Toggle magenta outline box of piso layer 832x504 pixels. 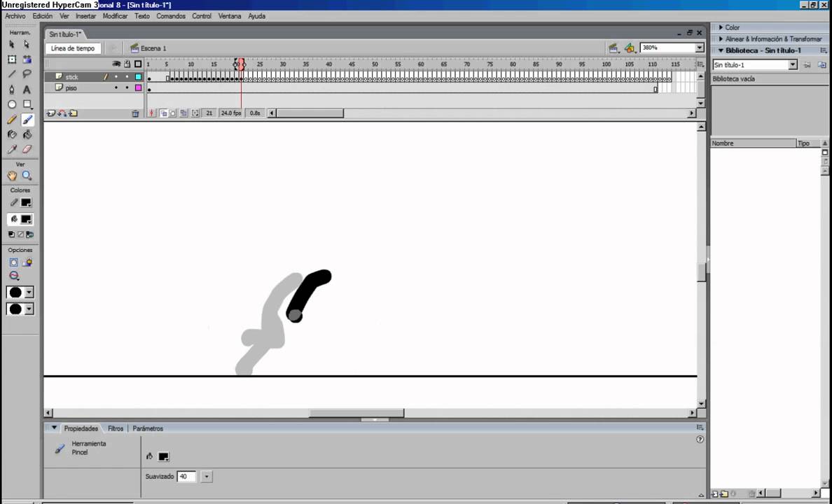[139, 88]
